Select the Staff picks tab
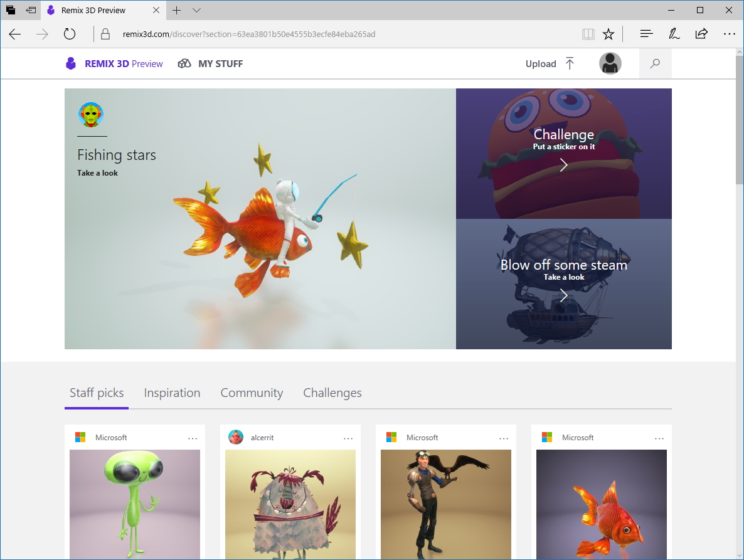This screenshot has width=744, height=560. coord(97,393)
